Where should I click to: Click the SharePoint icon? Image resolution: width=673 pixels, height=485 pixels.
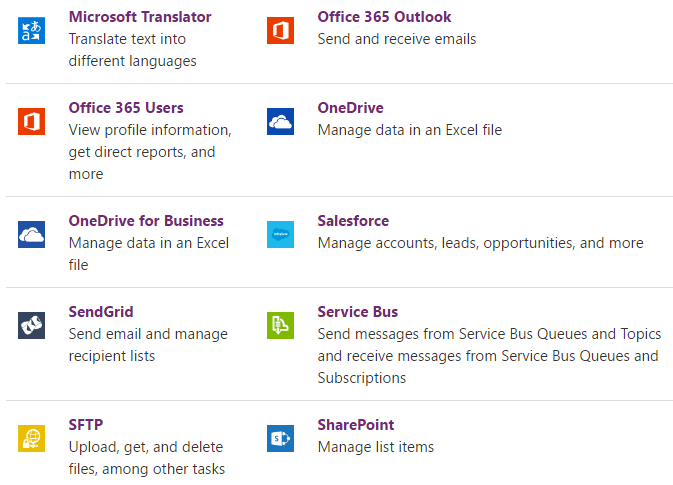point(281,438)
